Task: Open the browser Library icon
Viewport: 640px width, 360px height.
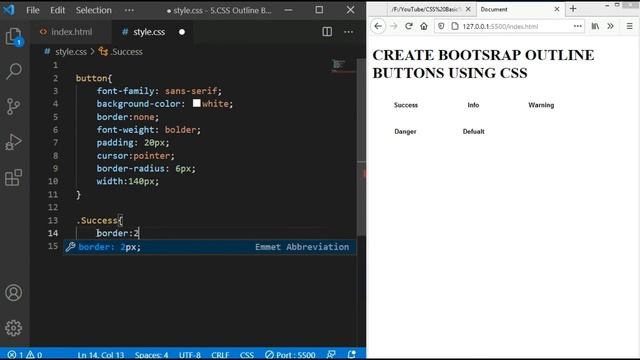Action: [595, 26]
